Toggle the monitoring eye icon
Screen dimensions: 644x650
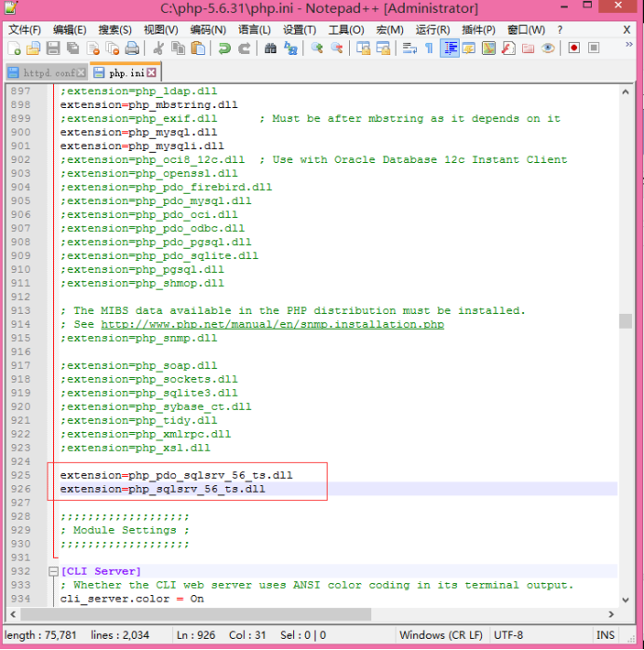548,48
